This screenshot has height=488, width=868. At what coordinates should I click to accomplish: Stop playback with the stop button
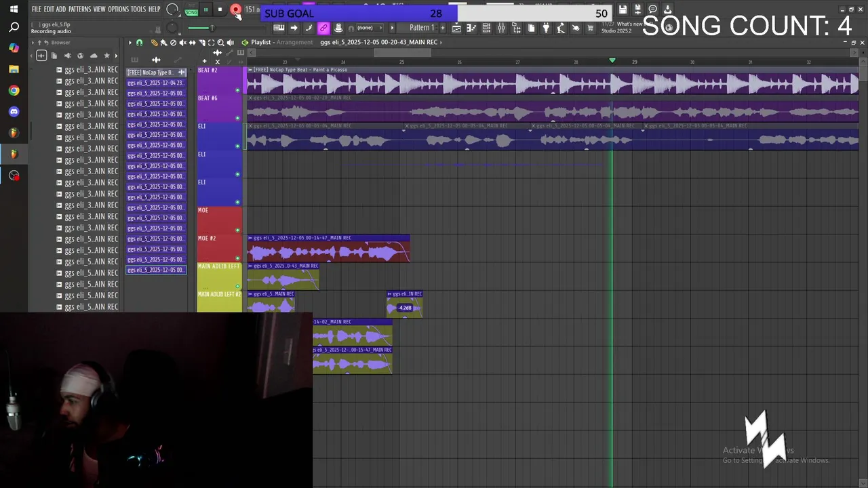[220, 9]
